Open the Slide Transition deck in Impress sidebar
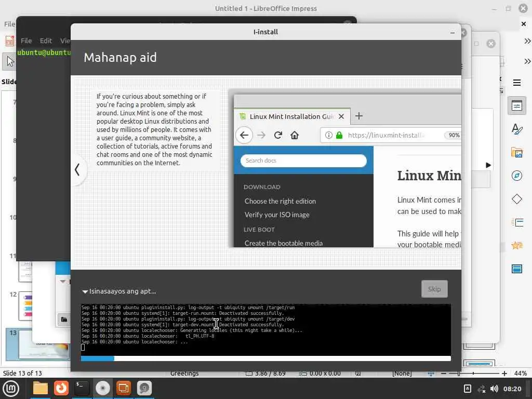The width and height of the screenshot is (532, 399). (517, 222)
